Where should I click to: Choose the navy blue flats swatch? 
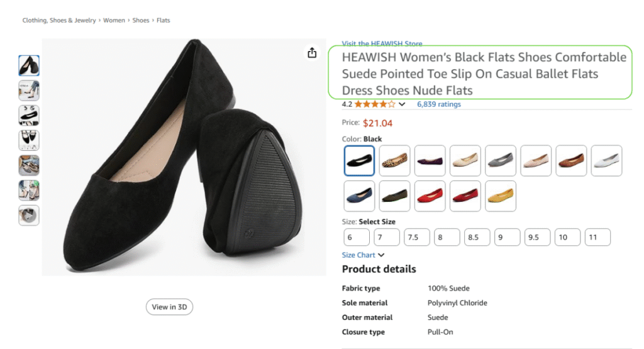(x=360, y=196)
